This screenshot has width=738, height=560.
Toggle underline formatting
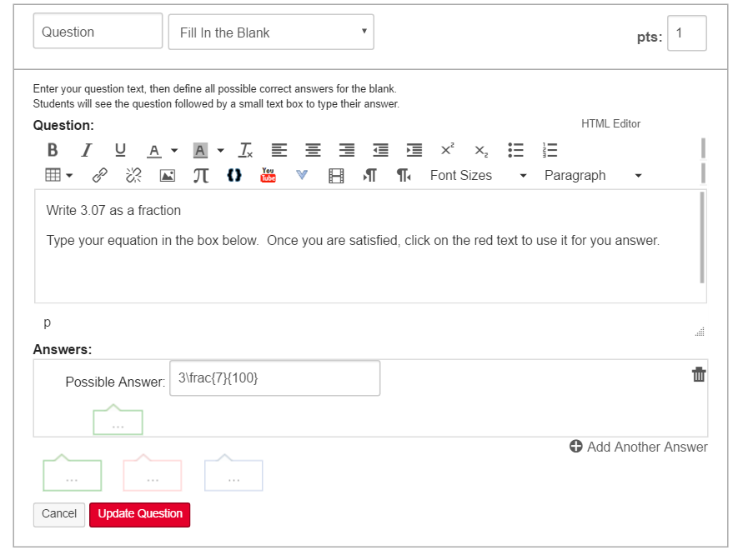pos(120,150)
